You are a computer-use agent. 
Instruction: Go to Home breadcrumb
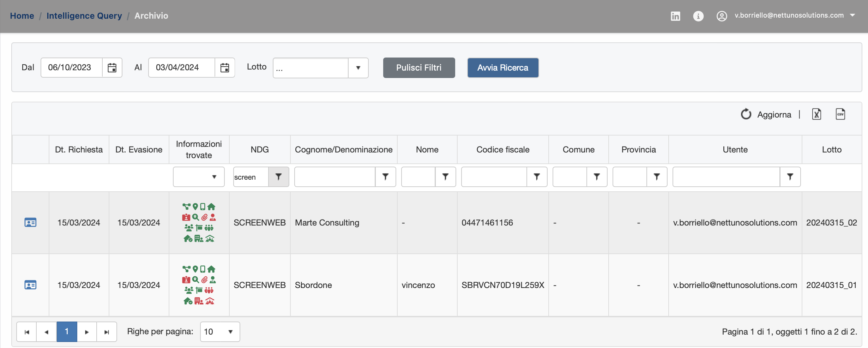coord(22,16)
